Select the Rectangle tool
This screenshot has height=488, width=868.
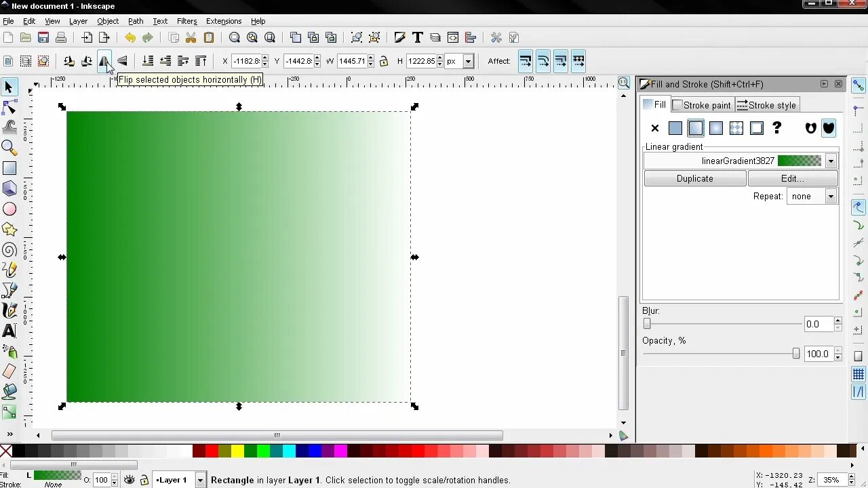pyautogui.click(x=9, y=168)
